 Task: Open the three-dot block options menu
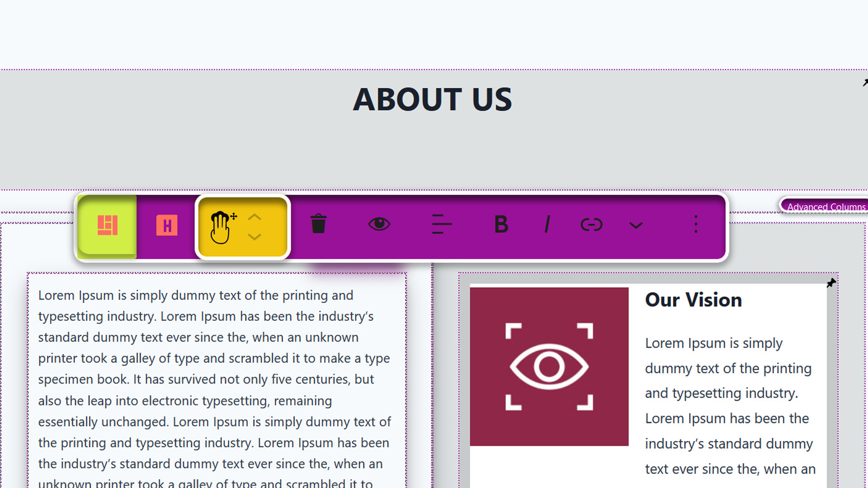click(x=696, y=224)
